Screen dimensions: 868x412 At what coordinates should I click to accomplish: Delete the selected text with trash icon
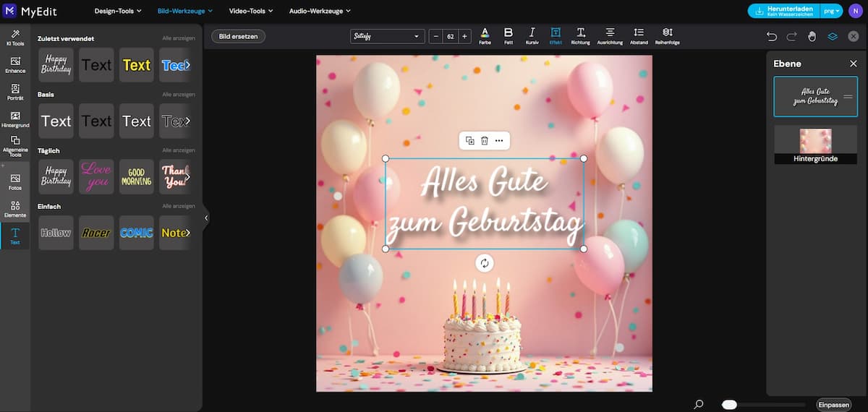(x=485, y=141)
